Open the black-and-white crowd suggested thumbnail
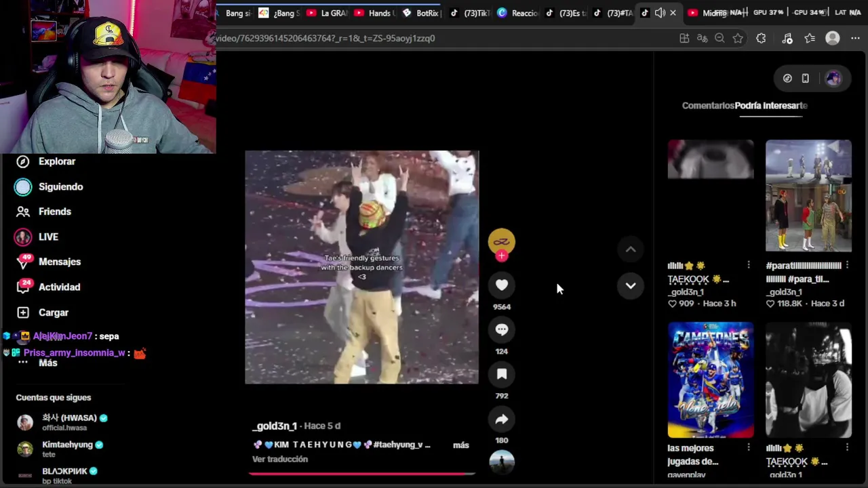Screen dimensions: 868x488 808,380
